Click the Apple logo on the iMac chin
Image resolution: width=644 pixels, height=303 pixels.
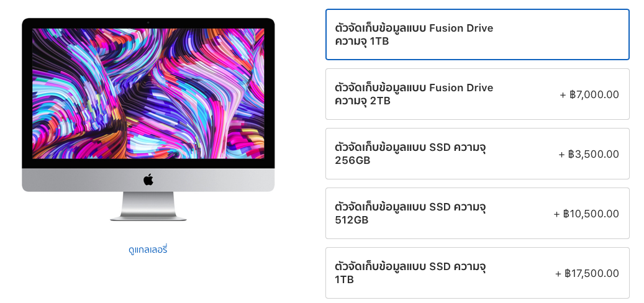click(148, 179)
